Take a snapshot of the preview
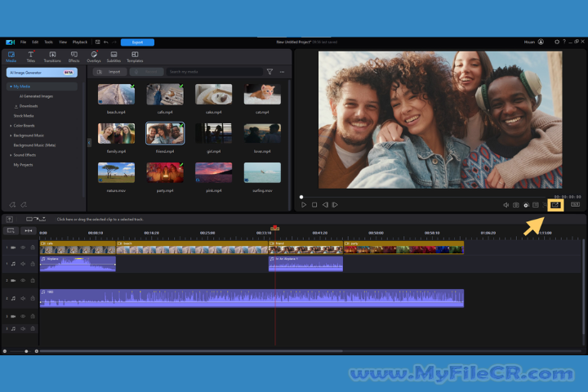 pos(516,205)
